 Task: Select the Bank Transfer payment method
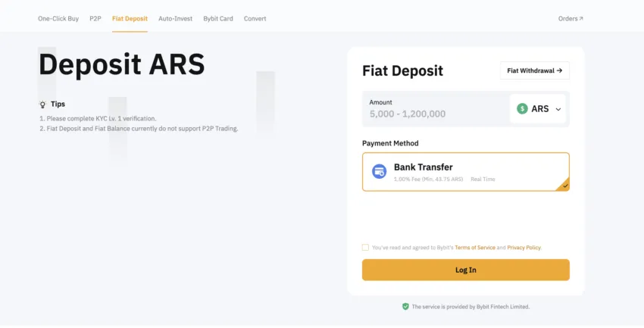[466, 172]
